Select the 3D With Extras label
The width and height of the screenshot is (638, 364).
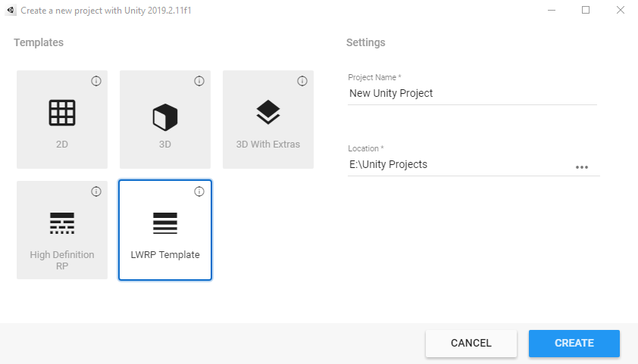267,145
